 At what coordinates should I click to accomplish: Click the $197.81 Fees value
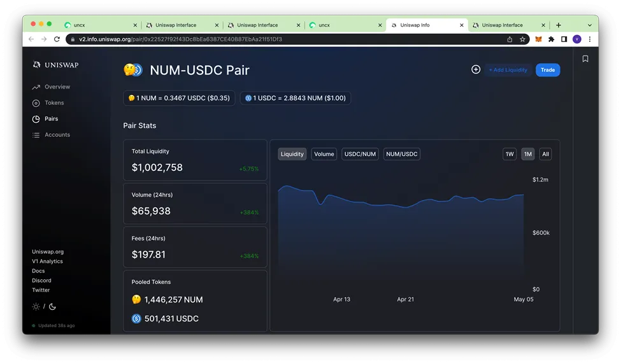click(x=148, y=255)
